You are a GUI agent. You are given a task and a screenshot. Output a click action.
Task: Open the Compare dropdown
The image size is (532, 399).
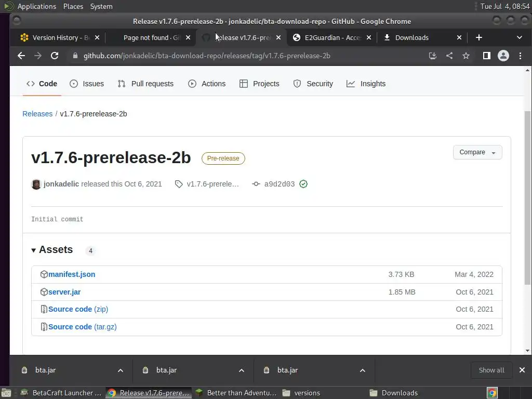coord(477,152)
